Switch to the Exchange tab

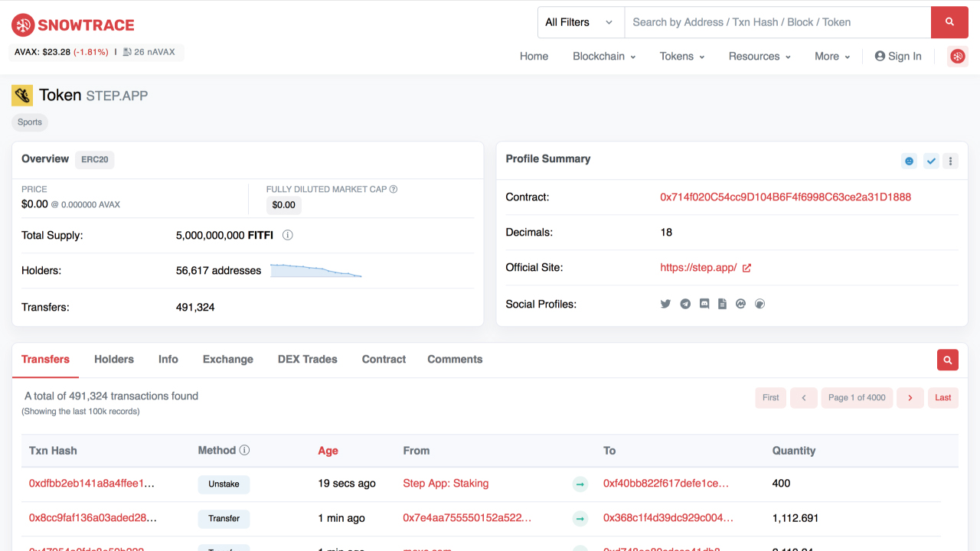(x=228, y=359)
